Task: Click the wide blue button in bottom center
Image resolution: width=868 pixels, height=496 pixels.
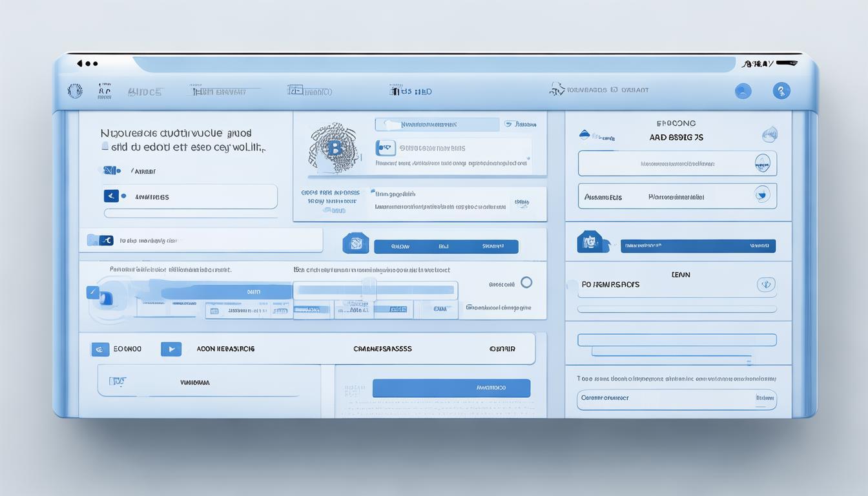Action: [451, 388]
